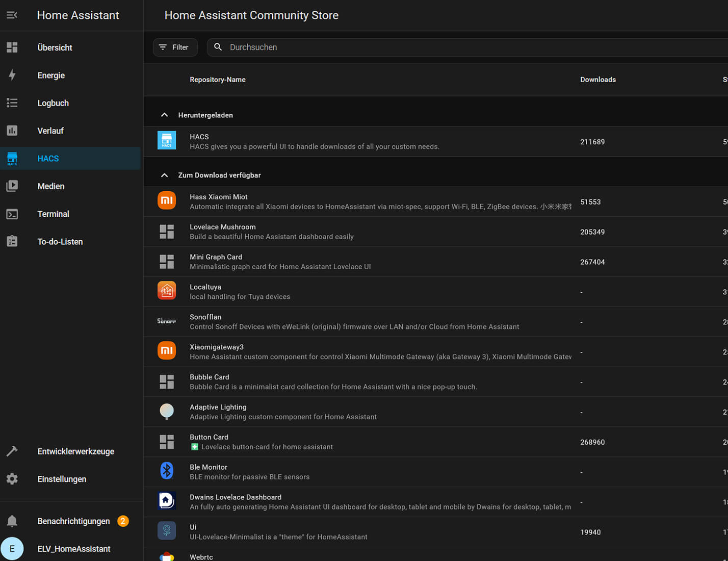This screenshot has height=561, width=728.
Task: Click the Localtuya repository icon
Action: tap(167, 291)
